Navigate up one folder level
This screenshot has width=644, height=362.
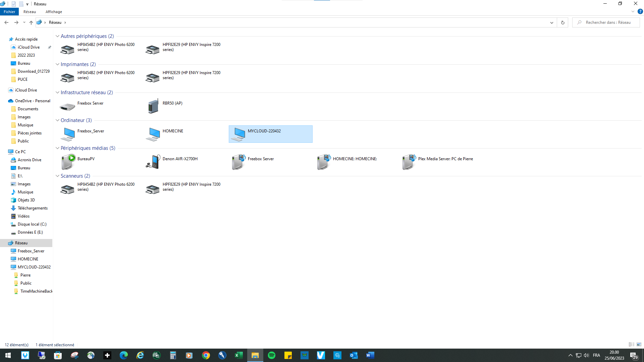[31, 22]
